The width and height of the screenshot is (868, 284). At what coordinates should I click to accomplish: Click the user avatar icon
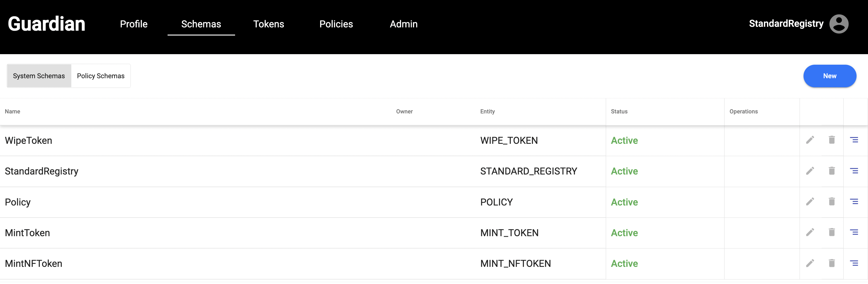[839, 24]
